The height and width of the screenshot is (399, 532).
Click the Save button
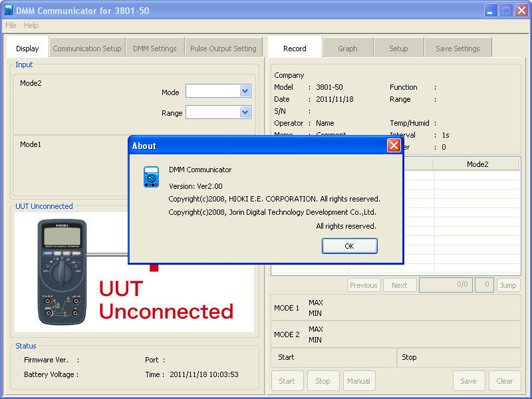(x=469, y=381)
